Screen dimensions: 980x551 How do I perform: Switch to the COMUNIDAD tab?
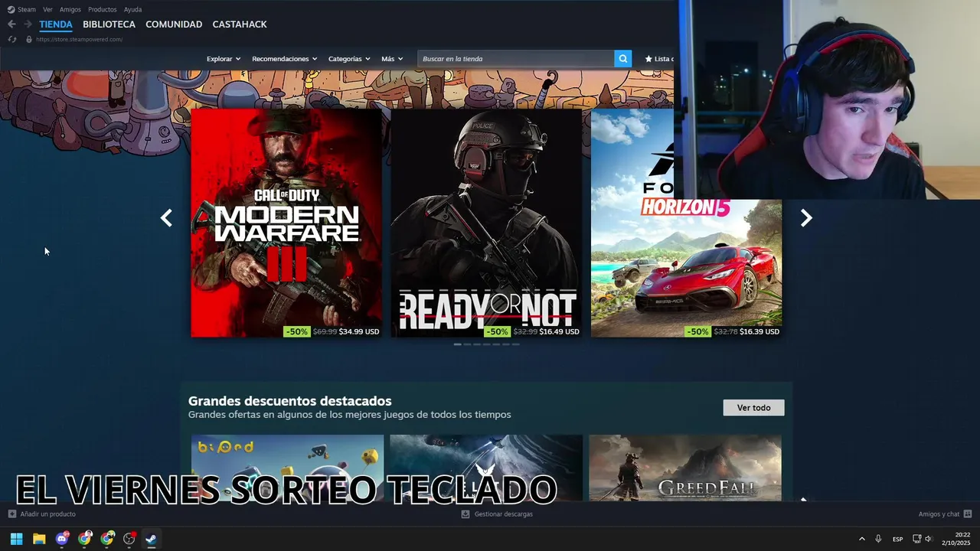(174, 24)
